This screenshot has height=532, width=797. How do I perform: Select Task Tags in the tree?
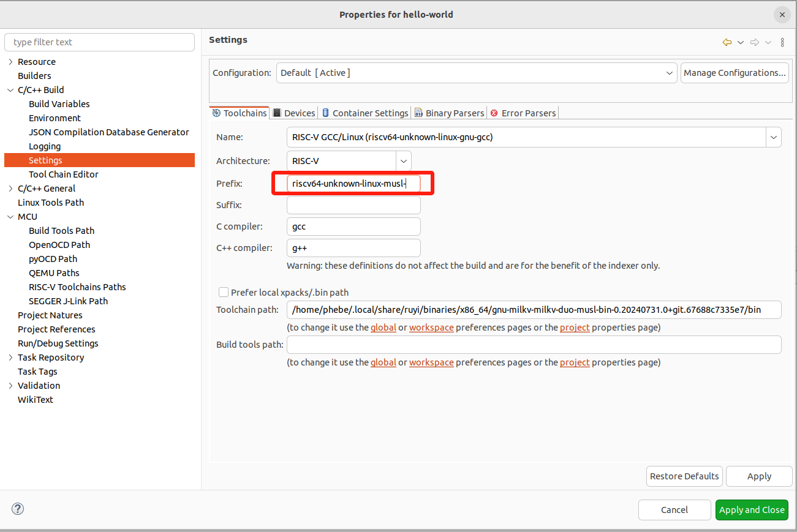[x=37, y=372]
